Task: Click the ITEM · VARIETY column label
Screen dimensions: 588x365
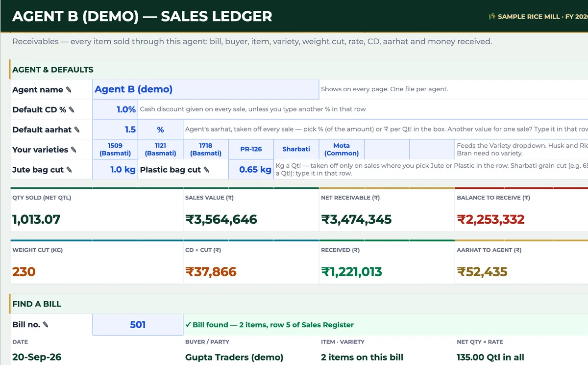Action: tap(343, 342)
